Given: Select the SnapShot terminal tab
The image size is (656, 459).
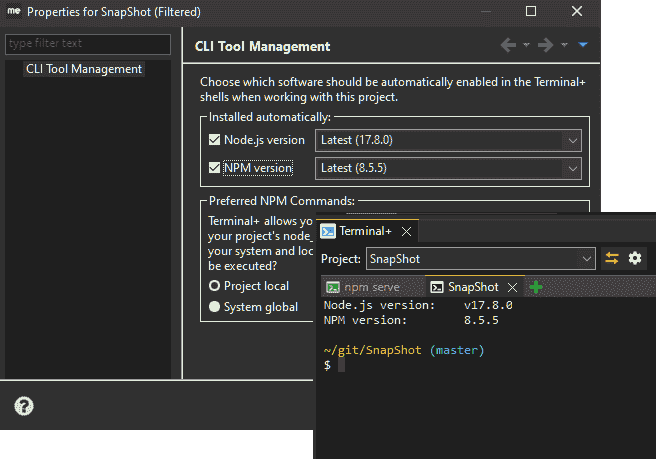Looking at the screenshot, I should [473, 287].
